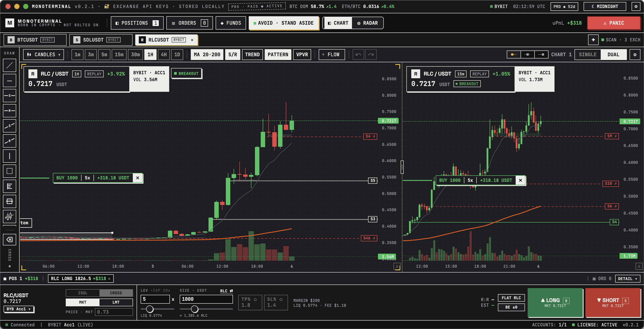Open the CANDLES chart type dropdown
This screenshot has width=644, height=329.
tap(44, 54)
